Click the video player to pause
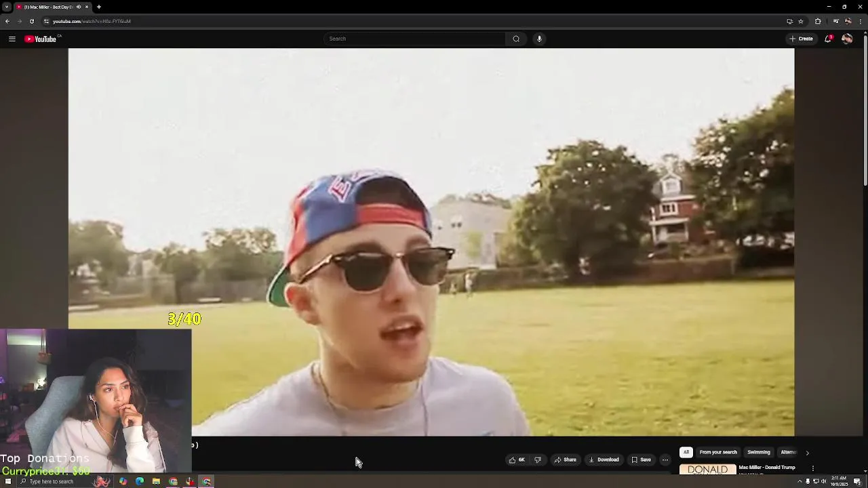The width and height of the screenshot is (868, 488). pyautogui.click(x=431, y=242)
